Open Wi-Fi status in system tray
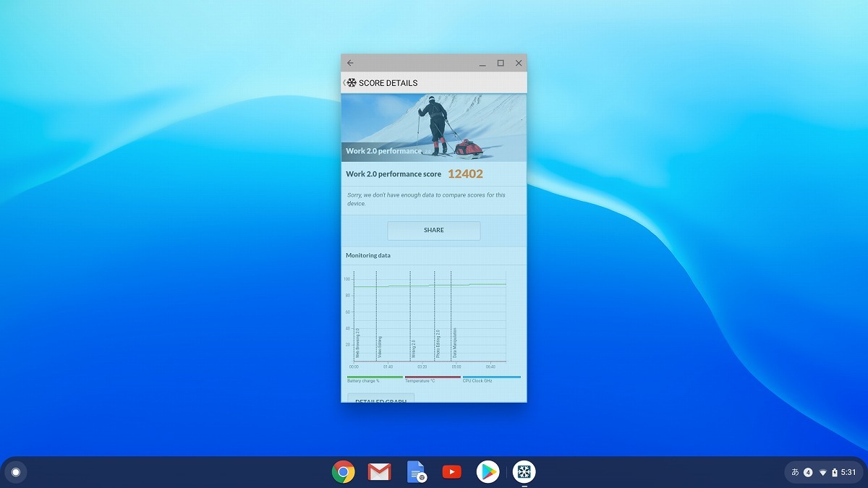 coord(822,472)
